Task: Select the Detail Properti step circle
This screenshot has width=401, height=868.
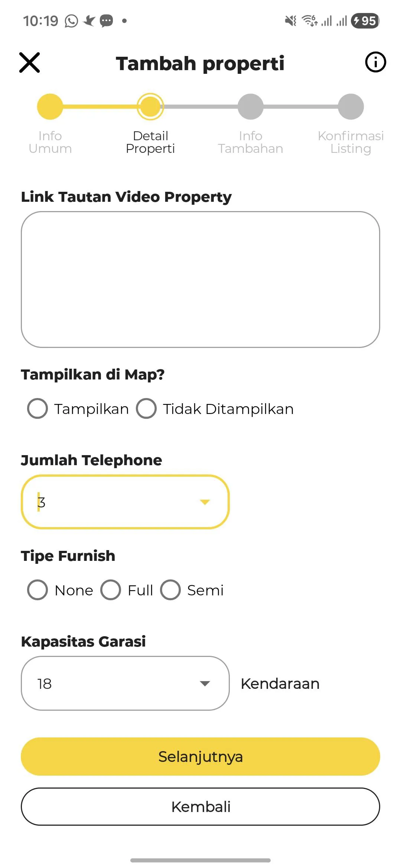Action: (150, 107)
